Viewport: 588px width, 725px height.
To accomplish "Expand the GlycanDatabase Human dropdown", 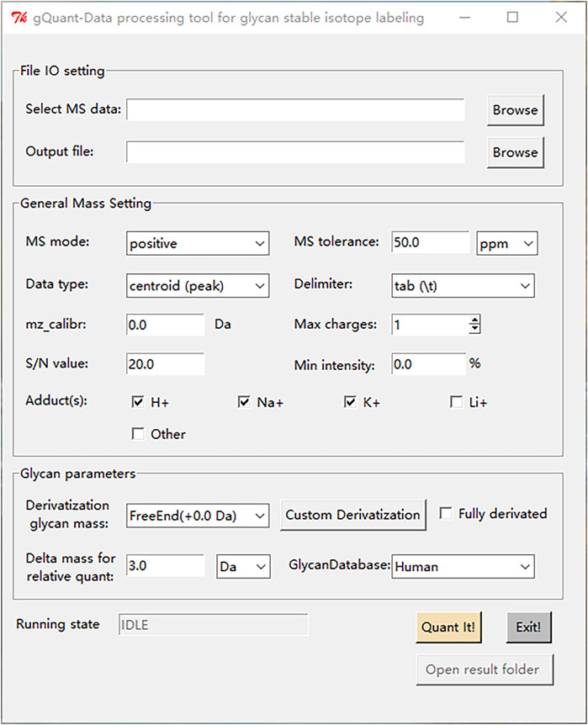I will pos(463,566).
